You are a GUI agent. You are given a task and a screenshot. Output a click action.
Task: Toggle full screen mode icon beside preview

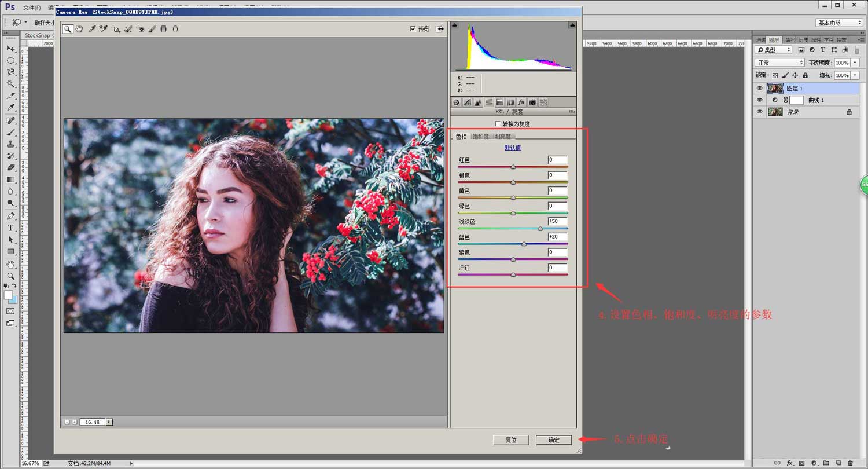coord(440,29)
